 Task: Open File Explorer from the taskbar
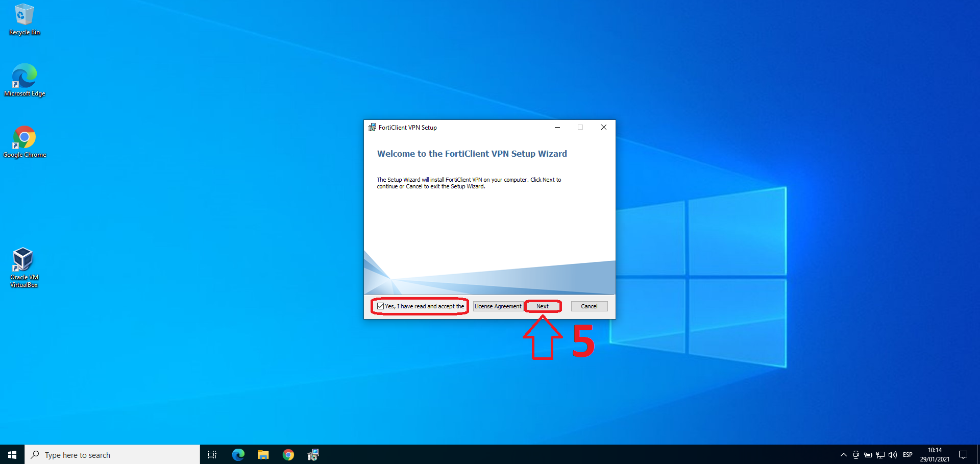pyautogui.click(x=263, y=454)
